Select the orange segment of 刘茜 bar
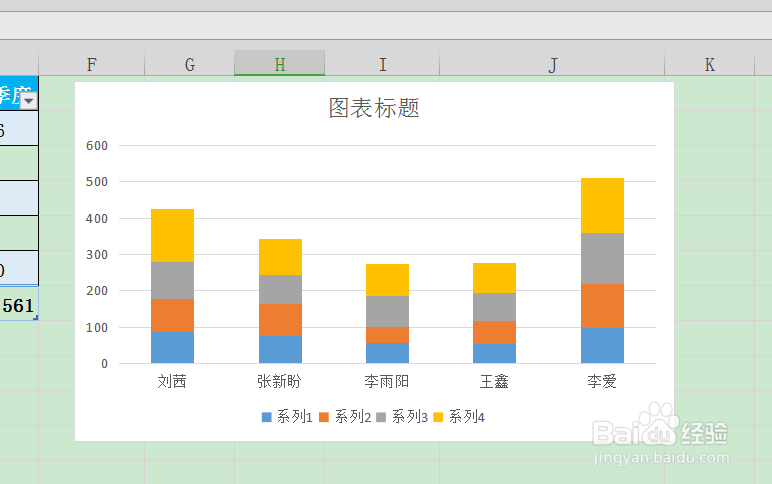772x484 pixels. (172, 315)
